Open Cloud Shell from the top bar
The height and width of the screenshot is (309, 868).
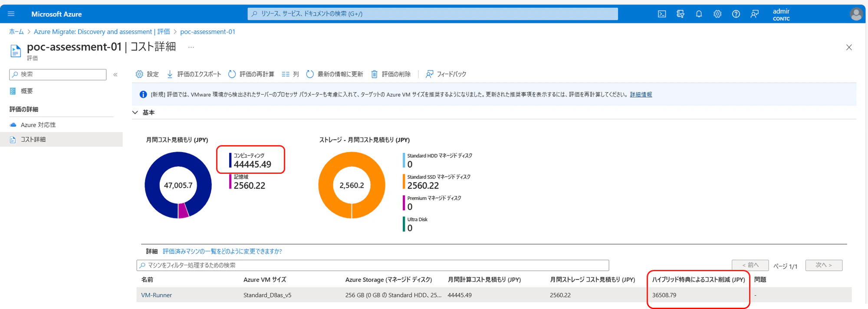pos(662,14)
